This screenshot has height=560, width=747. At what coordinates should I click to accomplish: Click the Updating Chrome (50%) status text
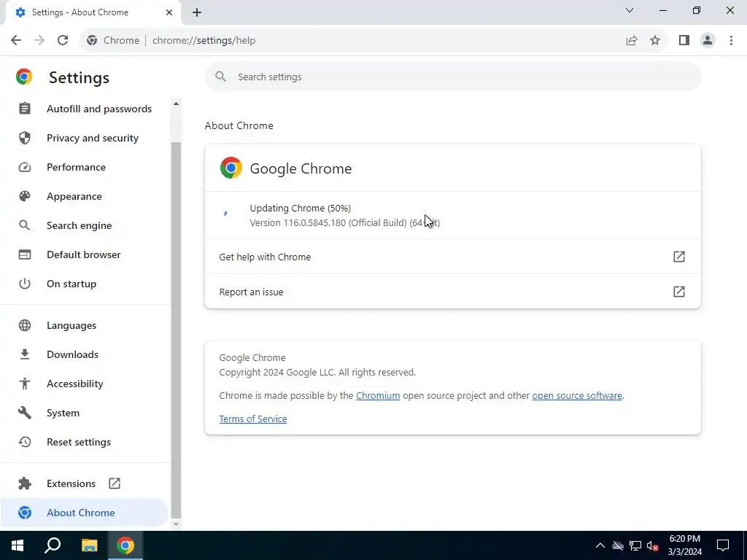(x=301, y=208)
